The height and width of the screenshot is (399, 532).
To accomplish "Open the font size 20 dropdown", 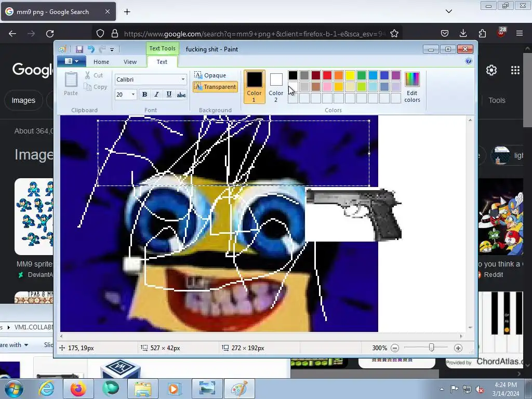I will pos(133,95).
